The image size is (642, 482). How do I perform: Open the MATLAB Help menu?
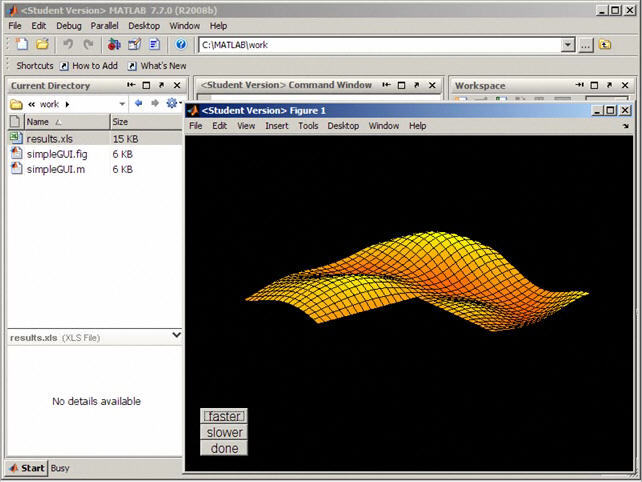coord(218,26)
